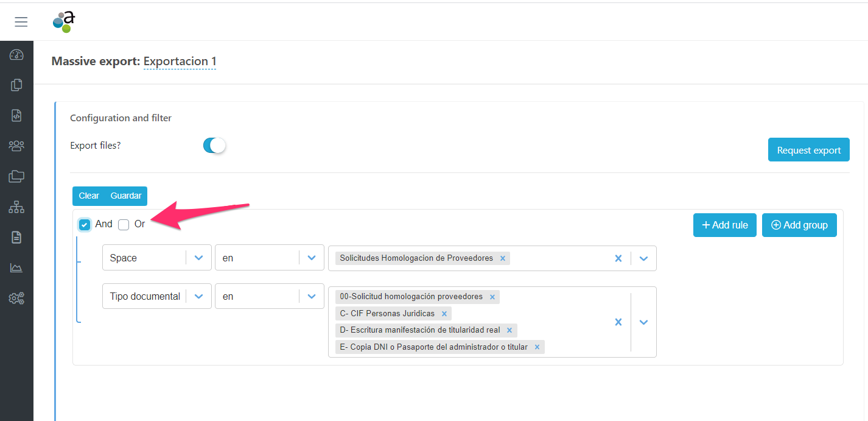The image size is (868, 421).
Task: Click the Exportacion 1 editable title
Action: 180,62
